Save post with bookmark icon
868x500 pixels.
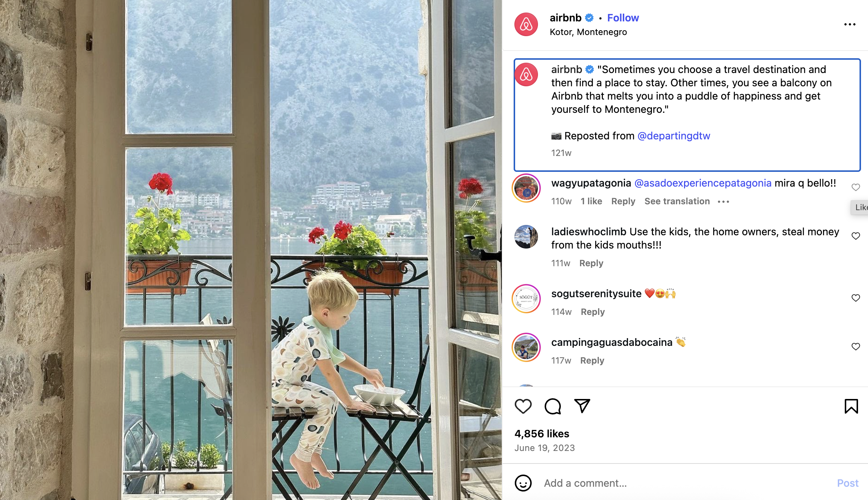851,406
